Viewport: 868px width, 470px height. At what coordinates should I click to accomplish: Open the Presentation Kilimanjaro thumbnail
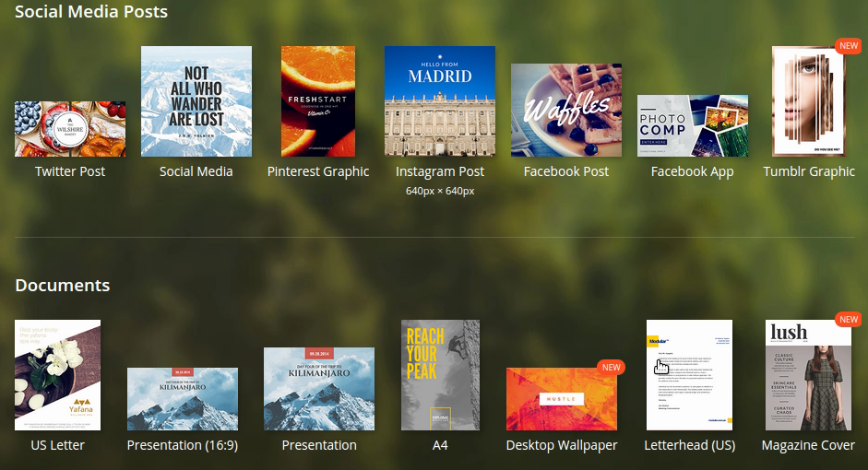pos(319,388)
